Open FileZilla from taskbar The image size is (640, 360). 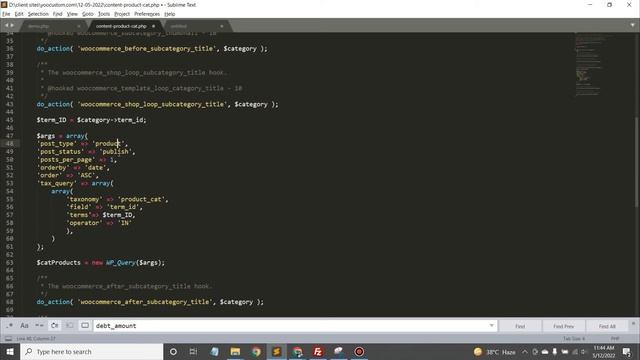[318, 351]
